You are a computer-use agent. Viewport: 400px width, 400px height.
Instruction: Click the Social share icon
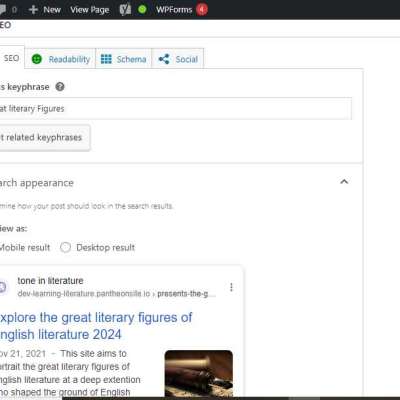(x=164, y=59)
